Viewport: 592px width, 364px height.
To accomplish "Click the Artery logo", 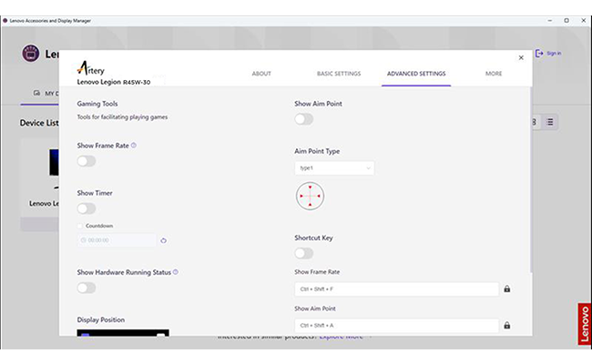I will (x=90, y=68).
